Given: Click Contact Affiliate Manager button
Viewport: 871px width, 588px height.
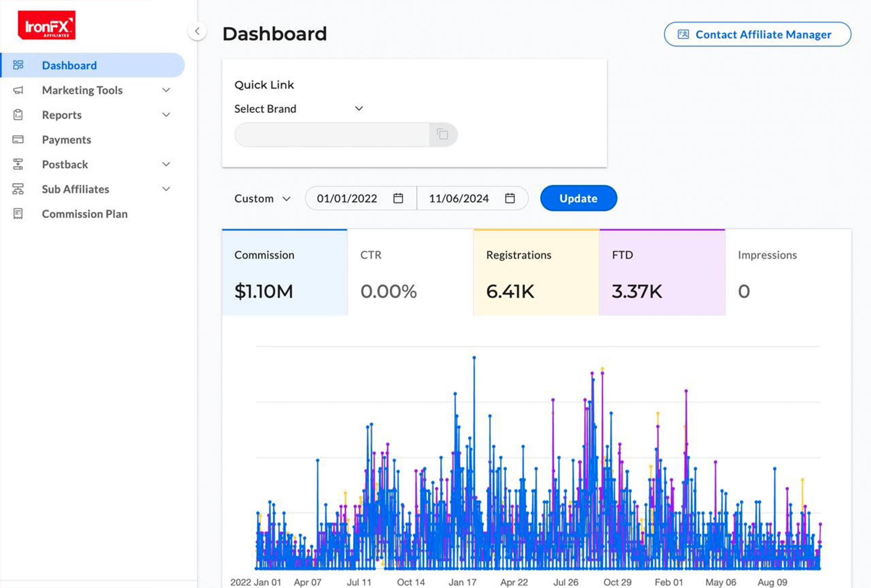Looking at the screenshot, I should [x=757, y=34].
